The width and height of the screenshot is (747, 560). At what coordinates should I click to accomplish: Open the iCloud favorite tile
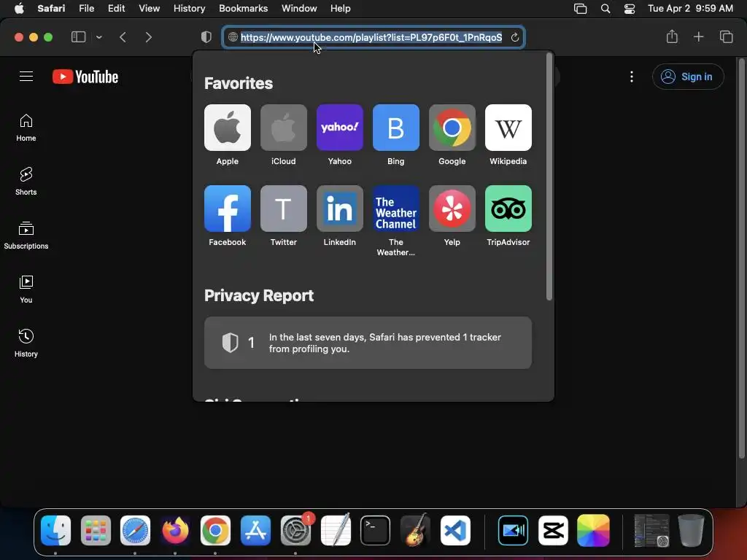(284, 128)
